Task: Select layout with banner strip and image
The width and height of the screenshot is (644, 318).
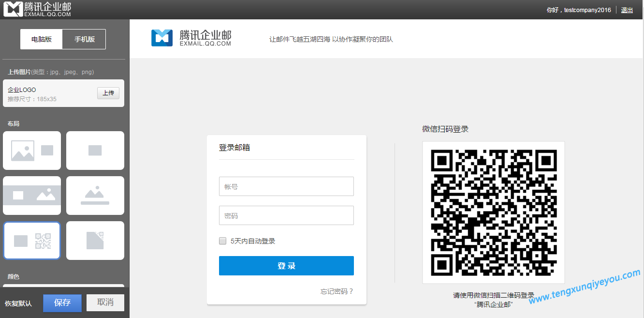Action: (32, 196)
